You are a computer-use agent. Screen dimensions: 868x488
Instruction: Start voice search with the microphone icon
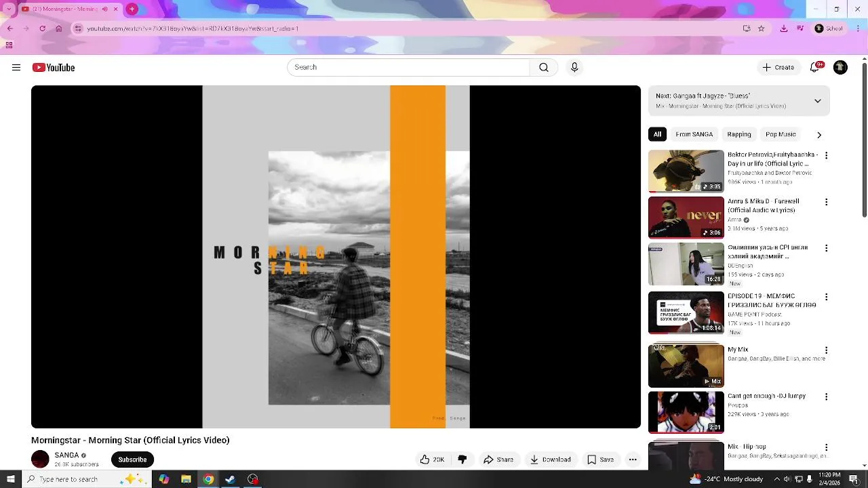(x=574, y=67)
